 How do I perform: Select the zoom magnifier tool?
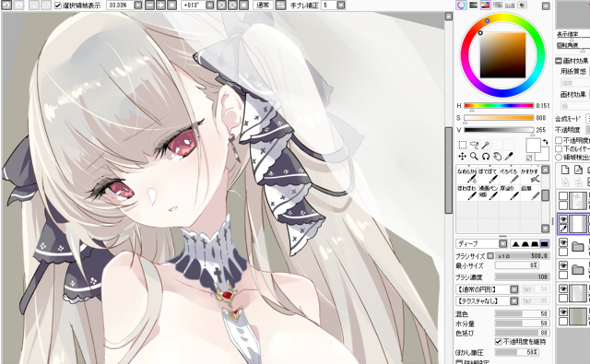tap(474, 156)
